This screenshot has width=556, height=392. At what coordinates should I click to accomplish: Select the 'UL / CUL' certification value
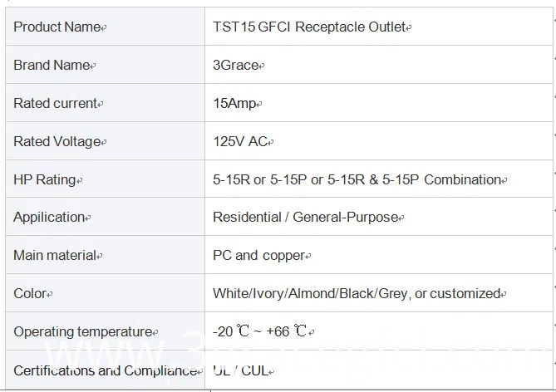240,370
